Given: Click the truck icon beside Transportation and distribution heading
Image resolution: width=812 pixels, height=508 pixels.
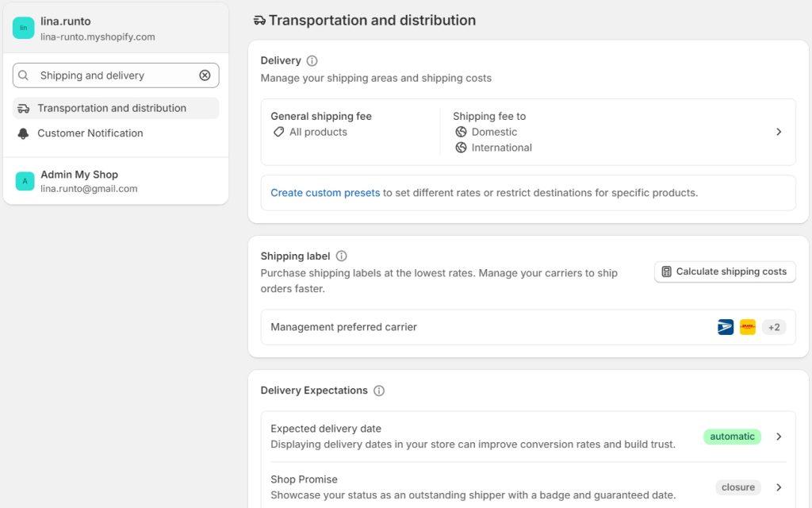Looking at the screenshot, I should (x=260, y=21).
